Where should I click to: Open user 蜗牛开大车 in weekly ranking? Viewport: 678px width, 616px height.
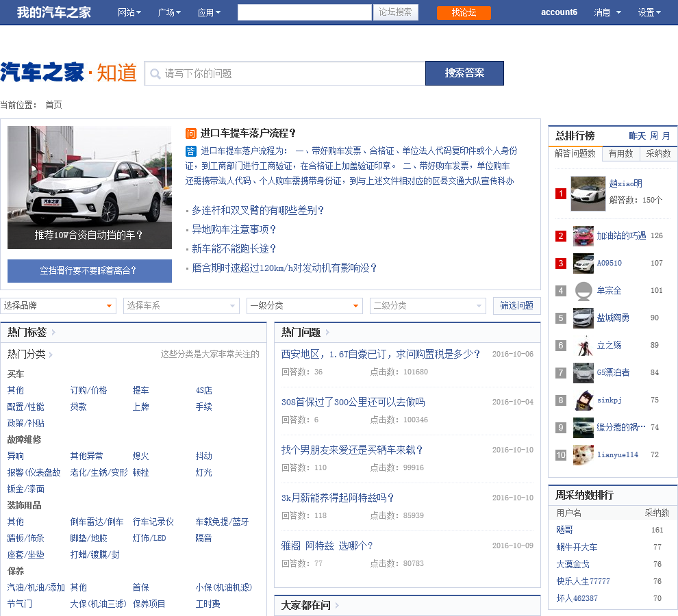[x=577, y=548]
